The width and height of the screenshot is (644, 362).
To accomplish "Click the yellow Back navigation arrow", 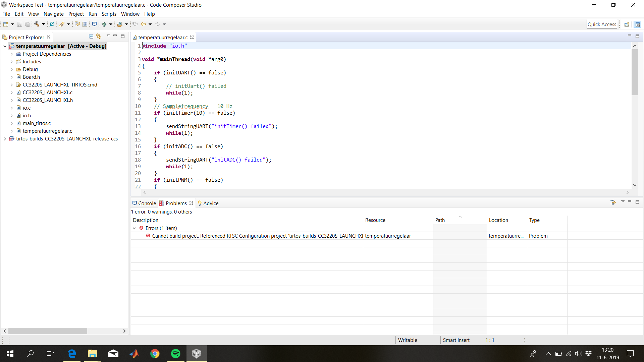I will (143, 24).
